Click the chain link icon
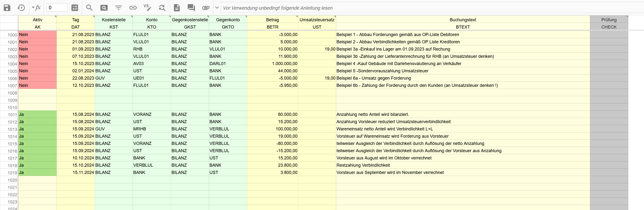This screenshot has height=210, width=644. click(x=133, y=8)
